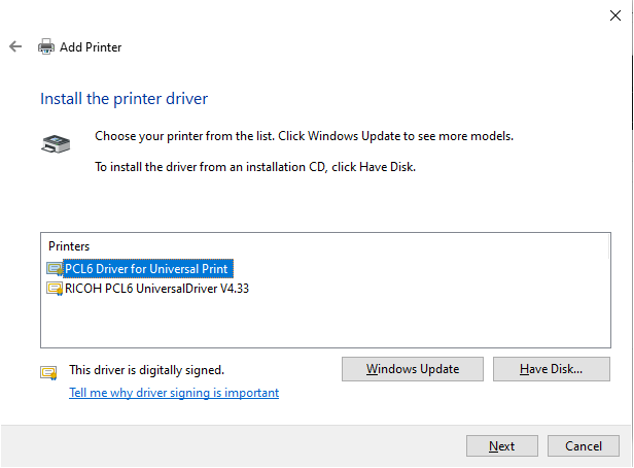Open the driver signing importance link
The width and height of the screenshot is (634, 468).
[174, 393]
